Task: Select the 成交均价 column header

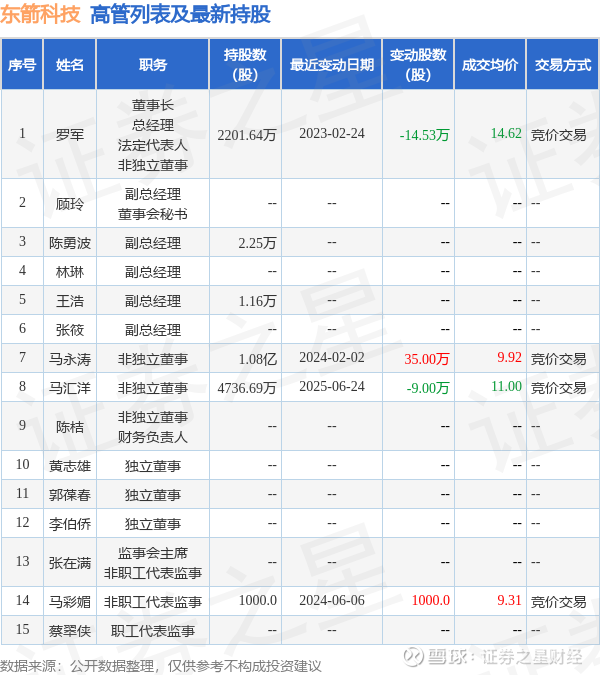Action: tap(490, 65)
